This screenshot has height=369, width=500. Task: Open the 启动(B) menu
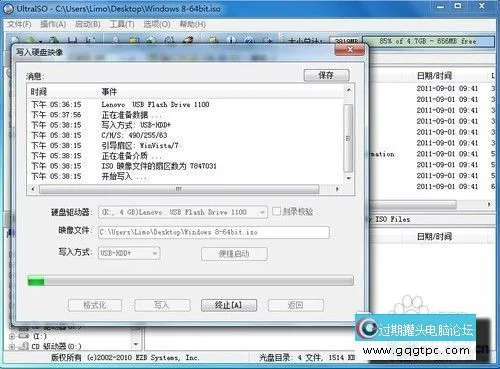87,24
